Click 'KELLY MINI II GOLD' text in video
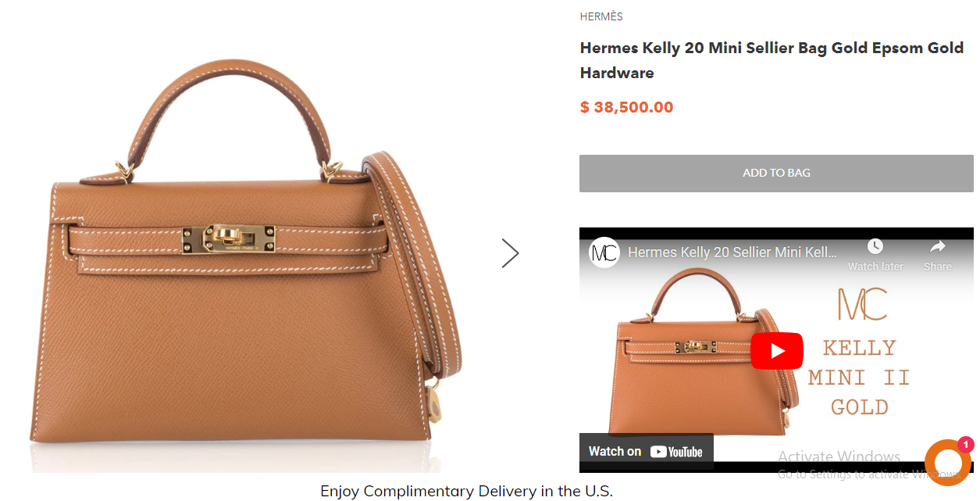This screenshot has width=980, height=501. [859, 378]
